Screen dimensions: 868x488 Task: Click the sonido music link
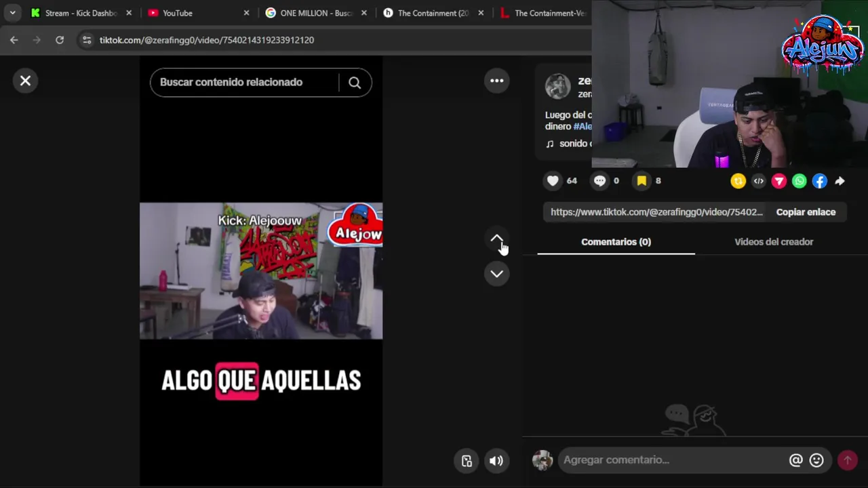tap(569, 144)
